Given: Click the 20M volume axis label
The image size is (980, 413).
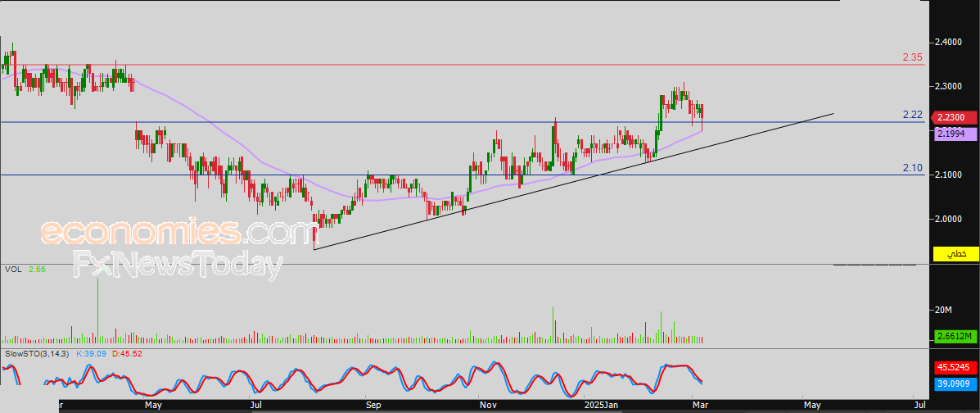Looking at the screenshot, I should pos(944,310).
